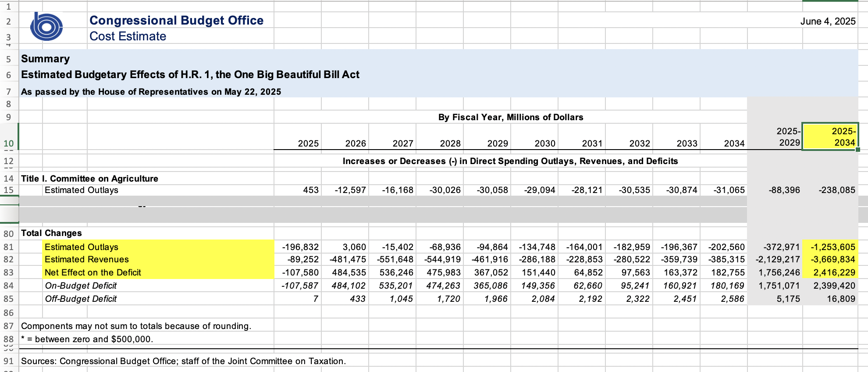This screenshot has height=372, width=868.
Task: Click the 'June 4, 2025' date cell
Action: (828, 21)
